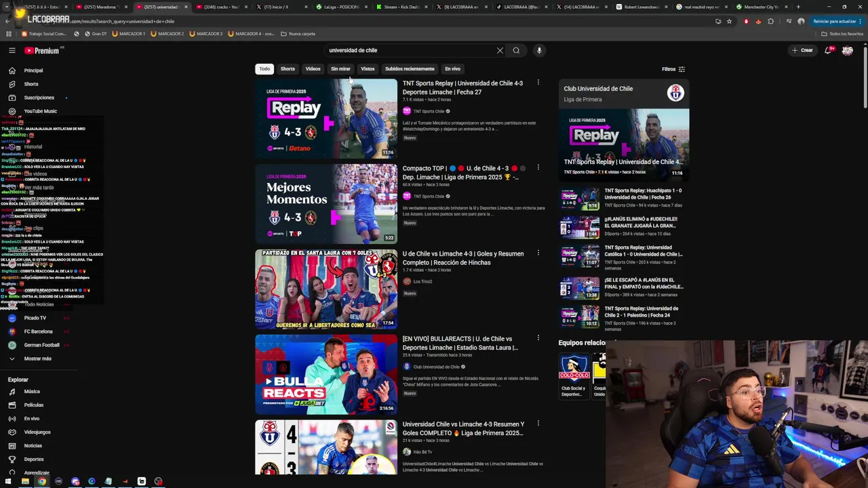Open the Filtros search filter panel
Screen dimensions: 868x488
673,69
